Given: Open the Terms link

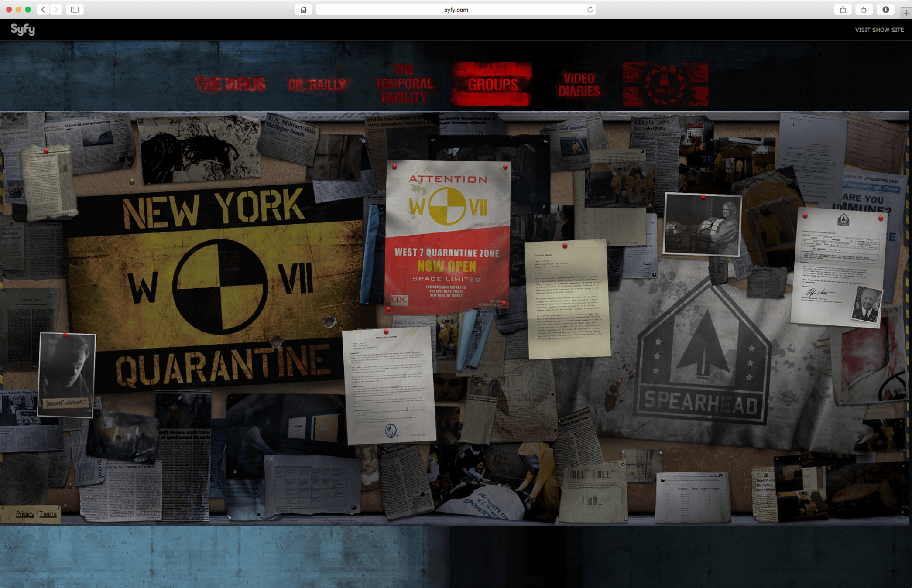Looking at the screenshot, I should click(48, 514).
